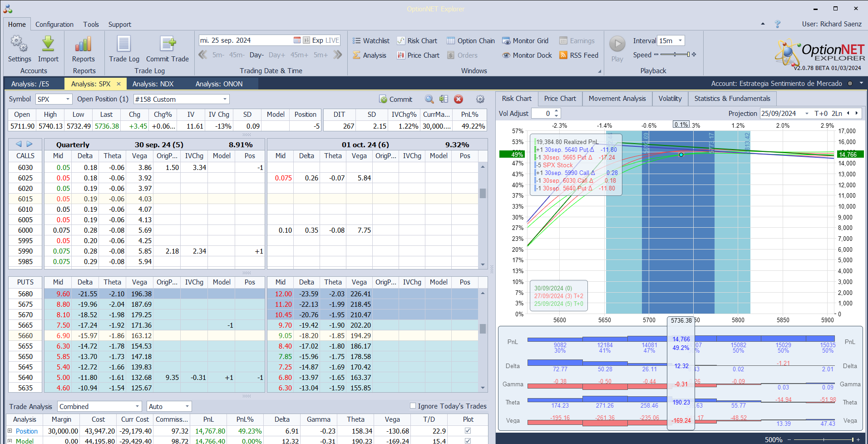Switch to the Analysis: NDX tab
The image size is (868, 444).
153,84
